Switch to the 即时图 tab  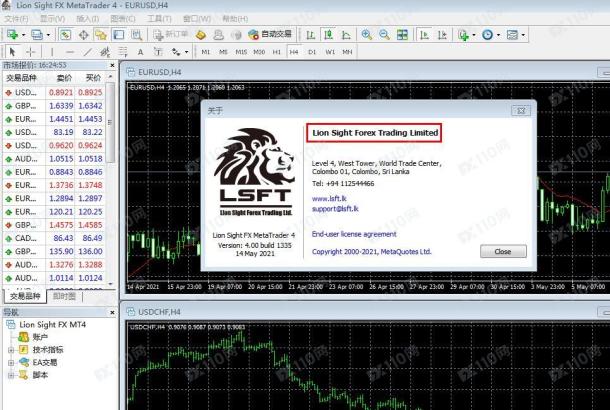(x=64, y=296)
